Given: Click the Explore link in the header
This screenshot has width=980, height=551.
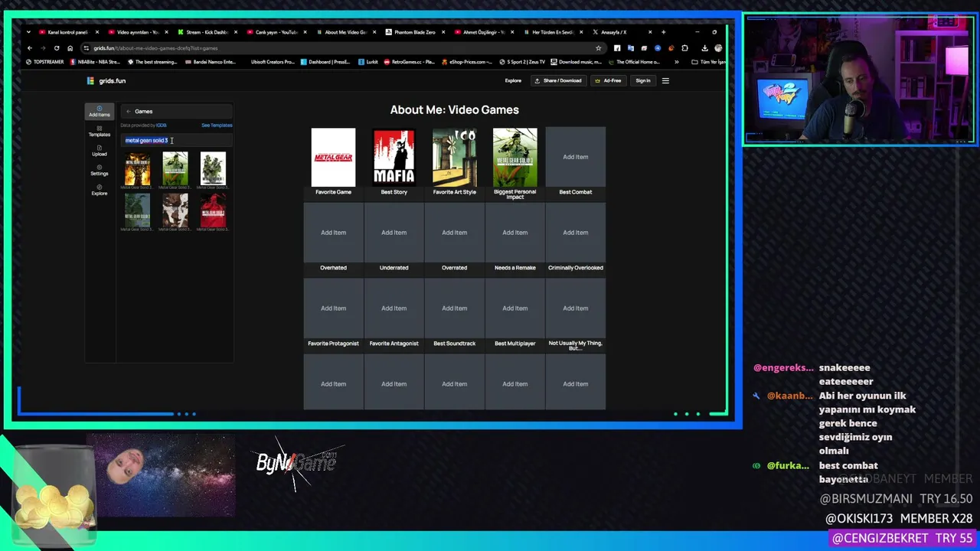Looking at the screenshot, I should pos(513,80).
